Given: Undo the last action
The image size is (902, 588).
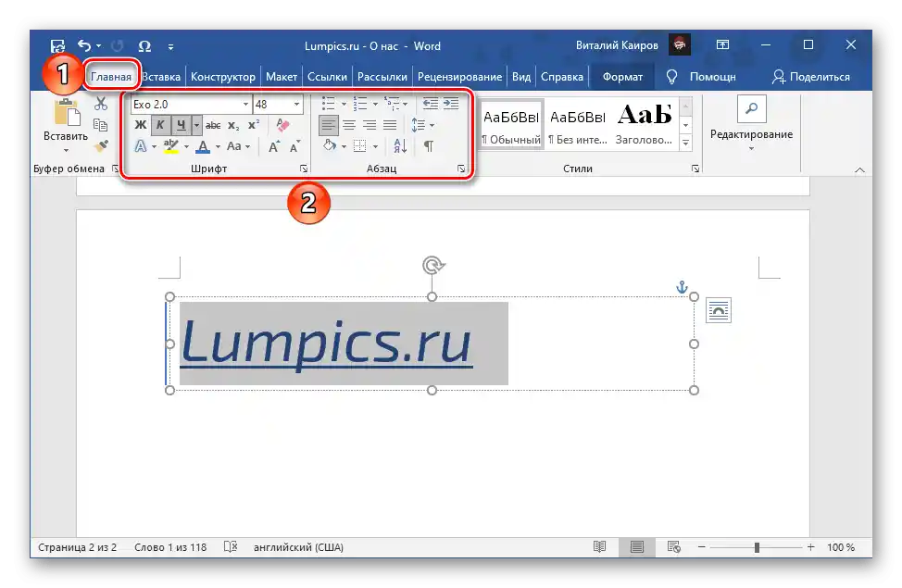Looking at the screenshot, I should 84,45.
